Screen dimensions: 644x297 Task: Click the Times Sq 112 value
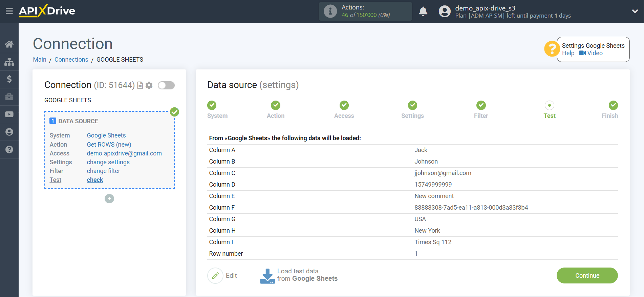coord(433,242)
